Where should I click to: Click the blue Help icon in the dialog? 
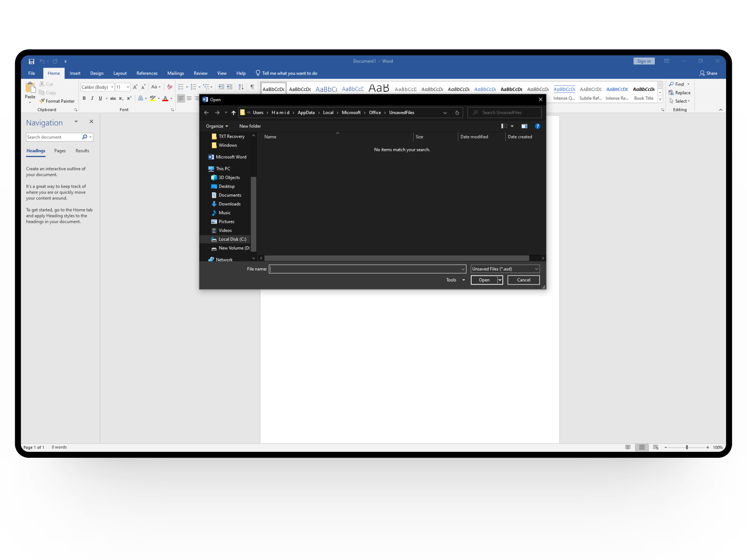click(538, 126)
